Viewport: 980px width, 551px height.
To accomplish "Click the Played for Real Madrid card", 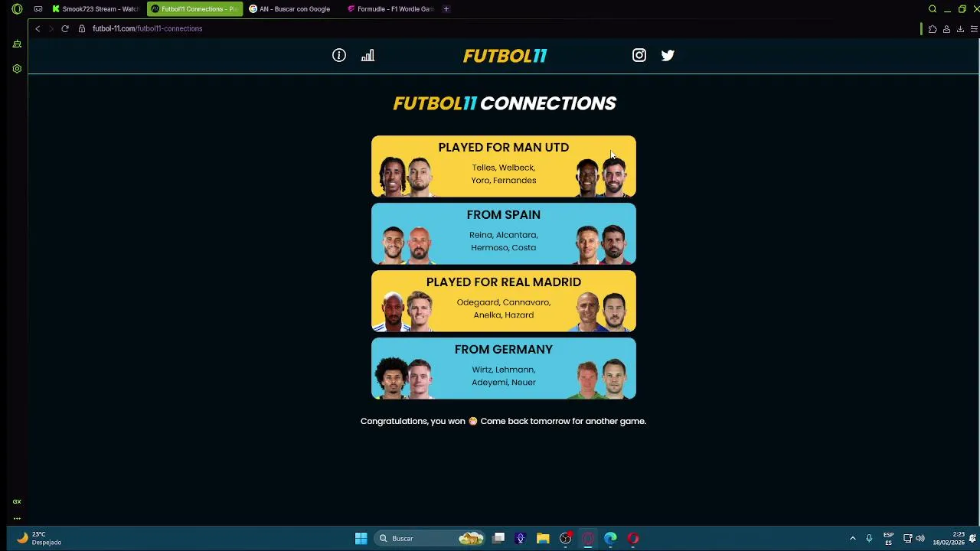I will click(x=504, y=301).
